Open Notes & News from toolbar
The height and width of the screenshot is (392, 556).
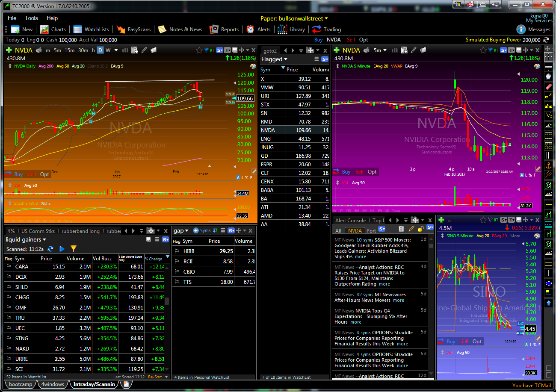pos(180,29)
